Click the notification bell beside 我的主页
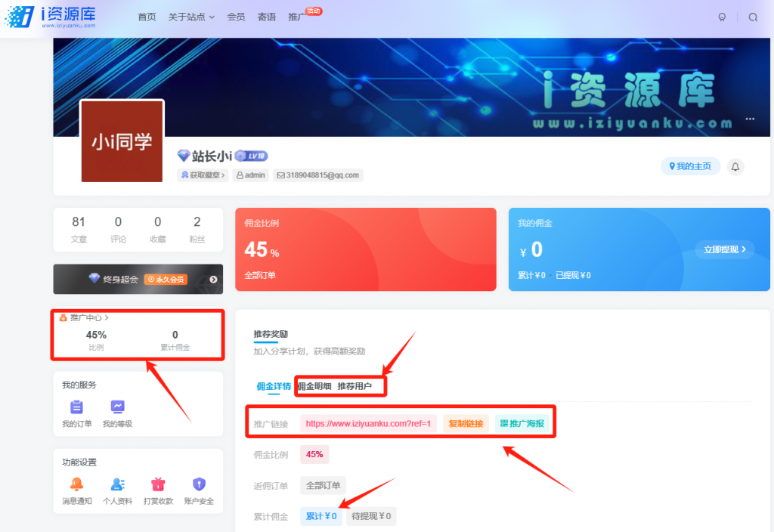The height and width of the screenshot is (532, 774). 735,166
